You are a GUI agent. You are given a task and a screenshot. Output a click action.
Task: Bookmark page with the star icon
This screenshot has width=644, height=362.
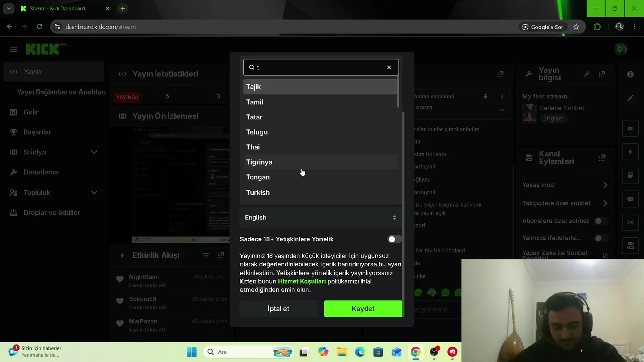click(x=576, y=27)
